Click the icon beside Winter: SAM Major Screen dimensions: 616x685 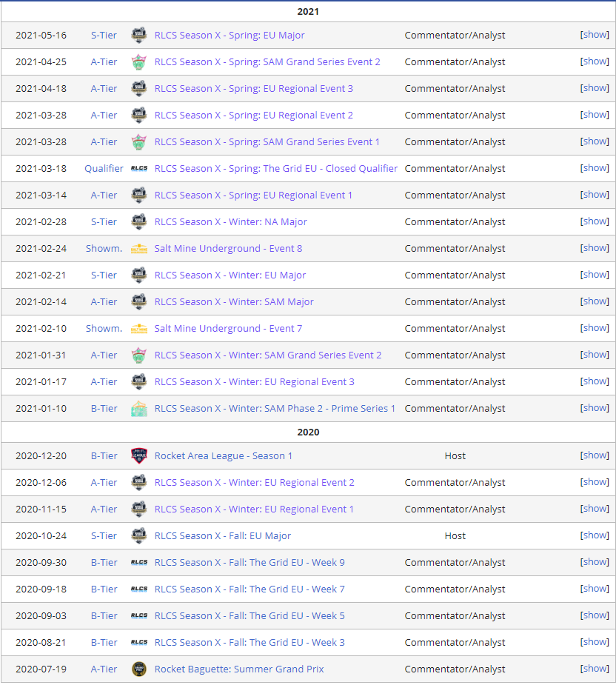(139, 302)
